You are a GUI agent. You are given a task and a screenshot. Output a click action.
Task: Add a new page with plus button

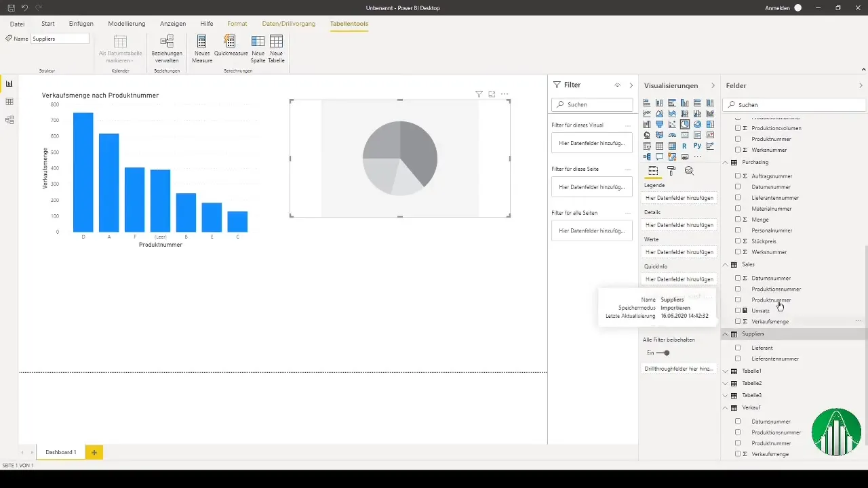click(94, 452)
